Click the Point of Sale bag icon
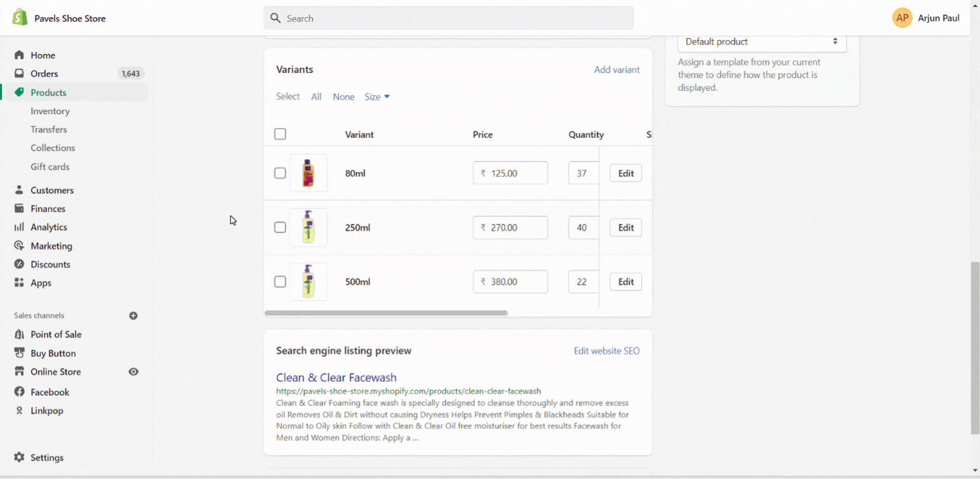The height and width of the screenshot is (479, 980). (19, 334)
